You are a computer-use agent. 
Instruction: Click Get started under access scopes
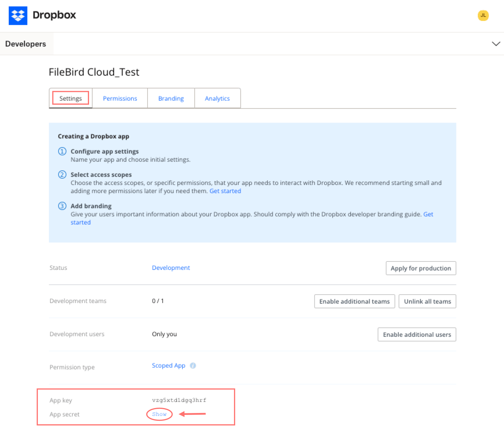(x=225, y=191)
